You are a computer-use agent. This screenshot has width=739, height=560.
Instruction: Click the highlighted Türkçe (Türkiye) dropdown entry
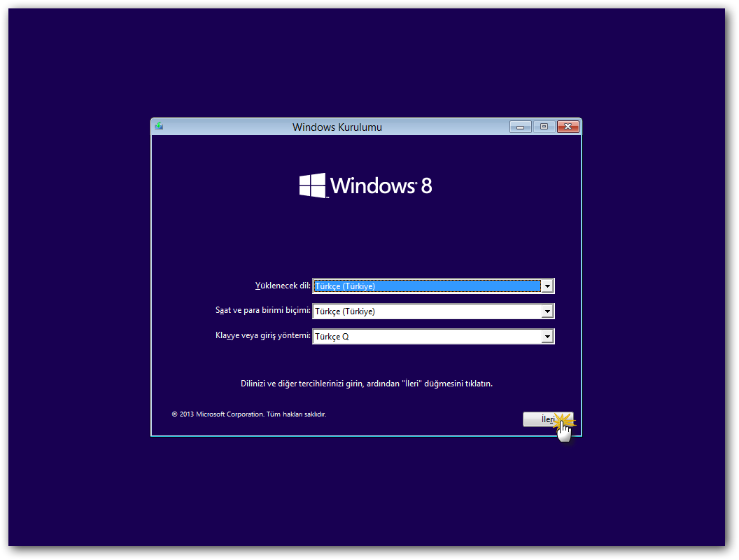tap(420, 286)
